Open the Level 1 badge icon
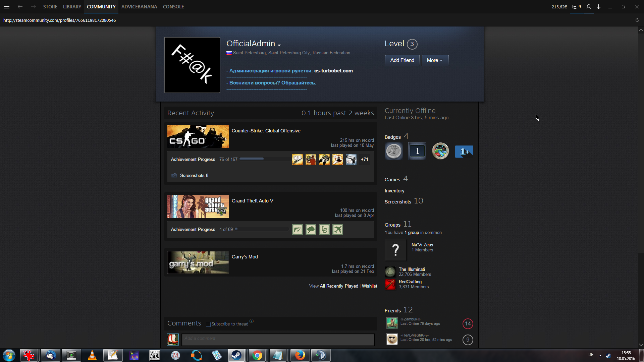Screen dimensions: 644x362 click(x=417, y=151)
